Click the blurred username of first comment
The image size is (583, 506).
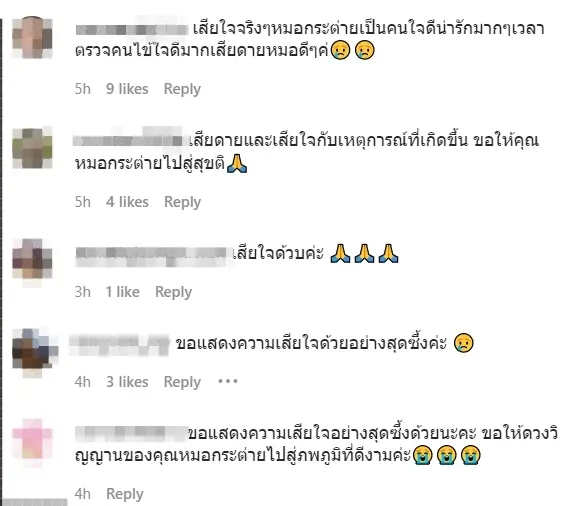pos(132,29)
